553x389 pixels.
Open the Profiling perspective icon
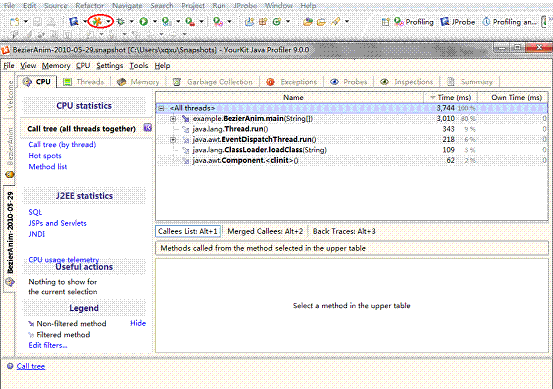click(399, 22)
